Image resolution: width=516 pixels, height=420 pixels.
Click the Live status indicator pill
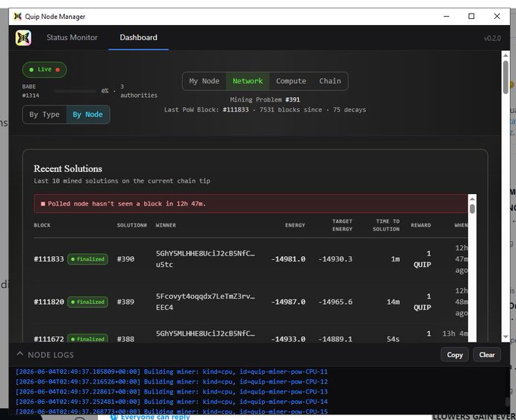point(45,70)
